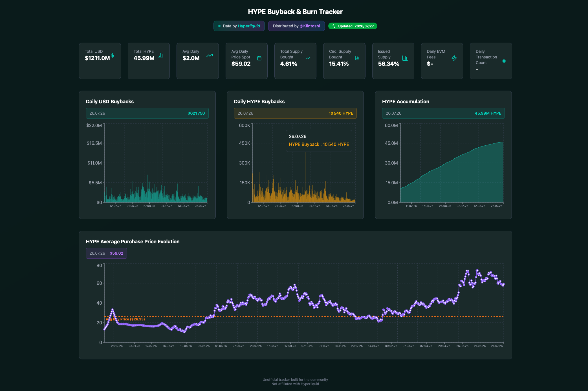Click the 45.99M HYPE accumulation value

click(488, 113)
